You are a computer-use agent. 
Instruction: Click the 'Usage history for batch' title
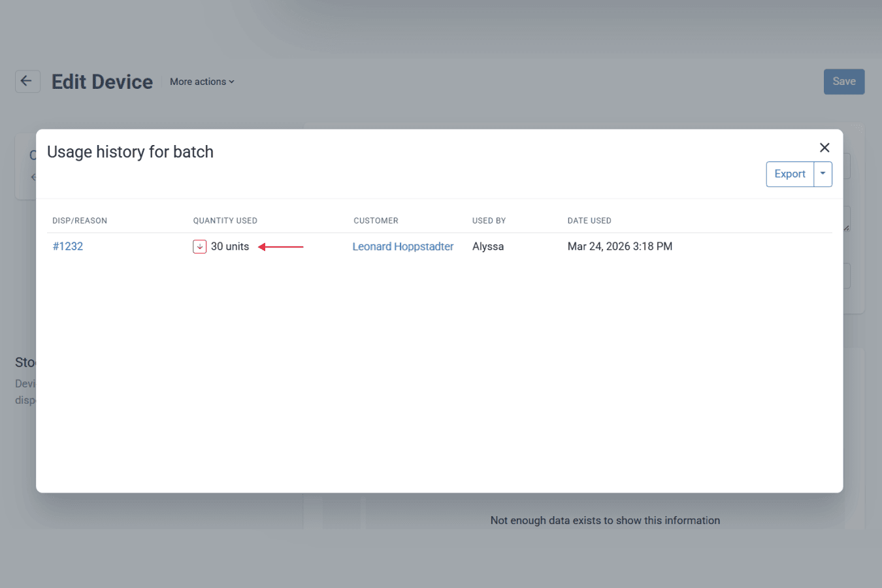pos(131,152)
